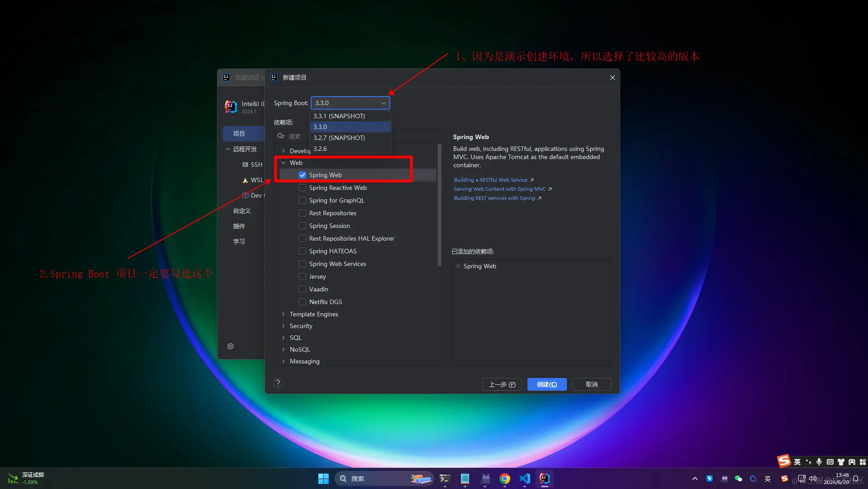Expand the Messaging category
The width and height of the screenshot is (868, 489).
pyautogui.click(x=283, y=361)
